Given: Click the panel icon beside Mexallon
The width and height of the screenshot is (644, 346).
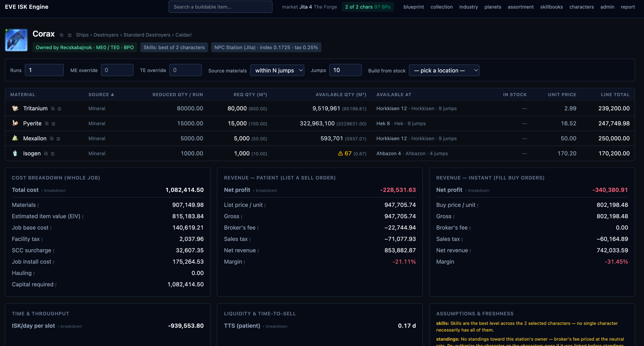Looking at the screenshot, I should tap(58, 139).
